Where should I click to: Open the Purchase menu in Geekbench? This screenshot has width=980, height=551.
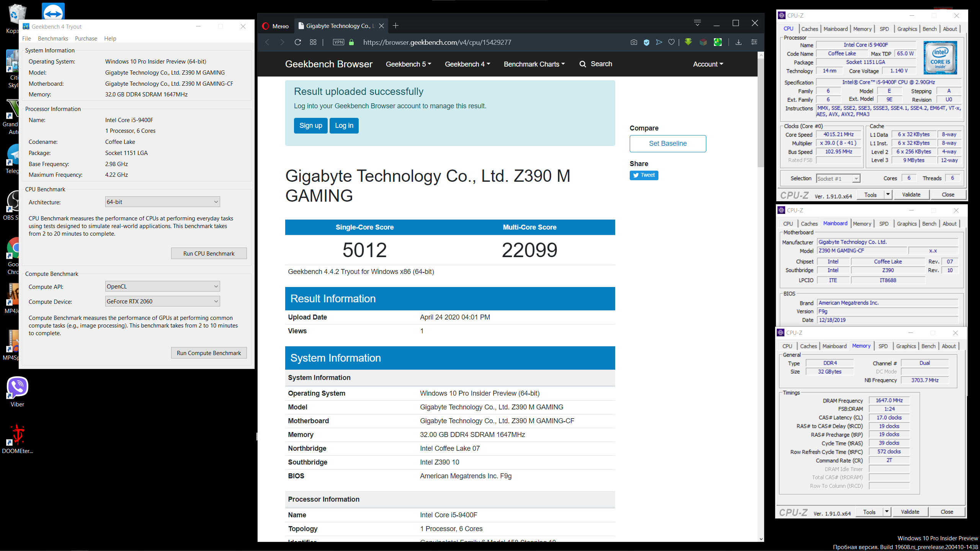[86, 39]
